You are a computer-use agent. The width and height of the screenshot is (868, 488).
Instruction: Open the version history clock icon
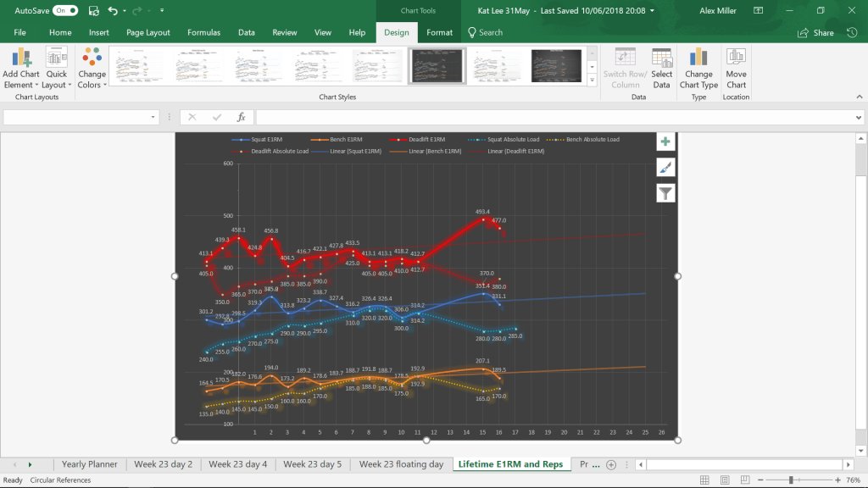pyautogui.click(x=852, y=33)
